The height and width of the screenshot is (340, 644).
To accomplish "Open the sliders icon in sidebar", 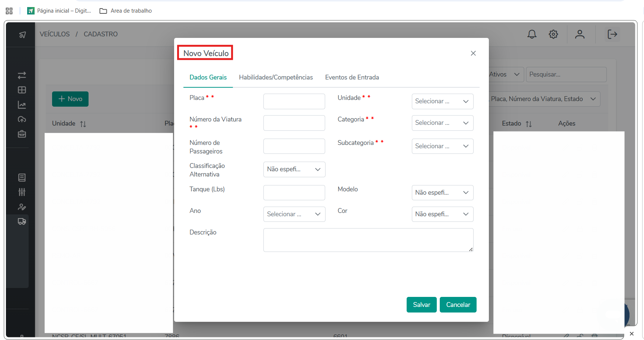I will click(x=22, y=192).
